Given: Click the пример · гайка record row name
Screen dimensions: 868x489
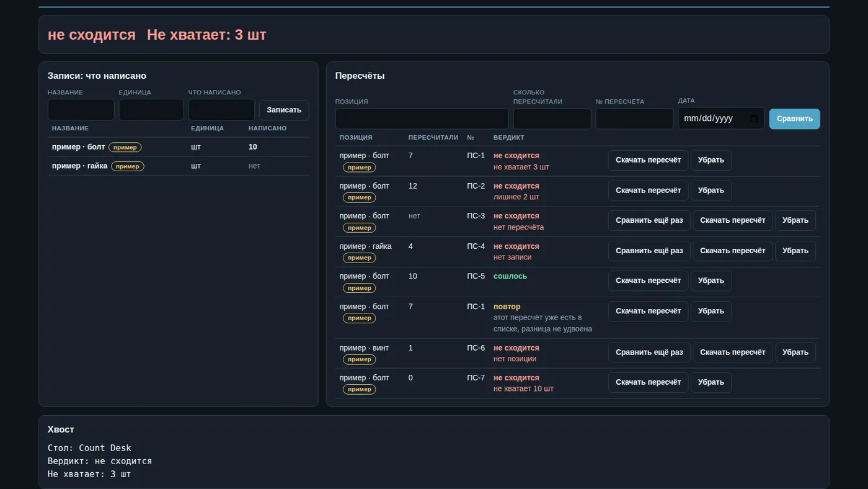Looking at the screenshot, I should tap(80, 166).
